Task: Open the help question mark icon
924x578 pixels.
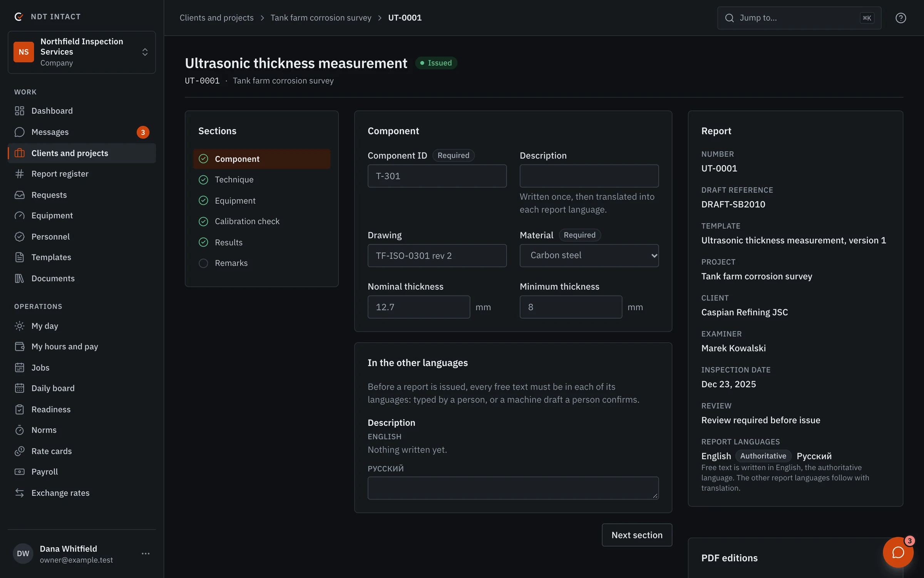Action: click(901, 18)
